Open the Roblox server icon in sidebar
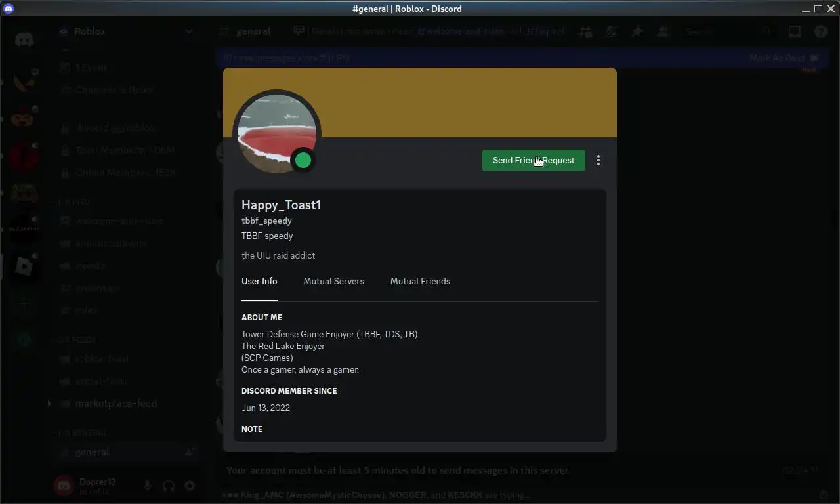Viewport: 840px width, 504px height. pos(24,266)
